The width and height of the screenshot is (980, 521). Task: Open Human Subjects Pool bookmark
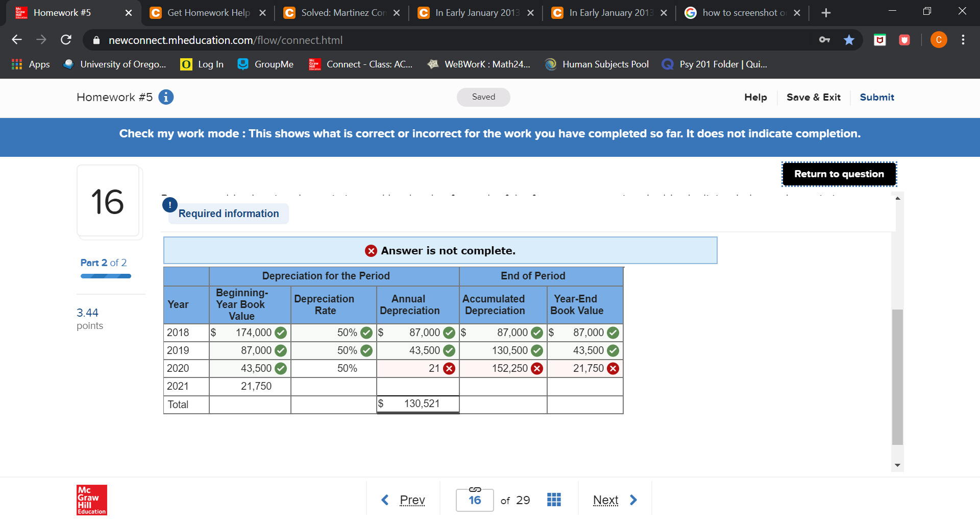[597, 64]
